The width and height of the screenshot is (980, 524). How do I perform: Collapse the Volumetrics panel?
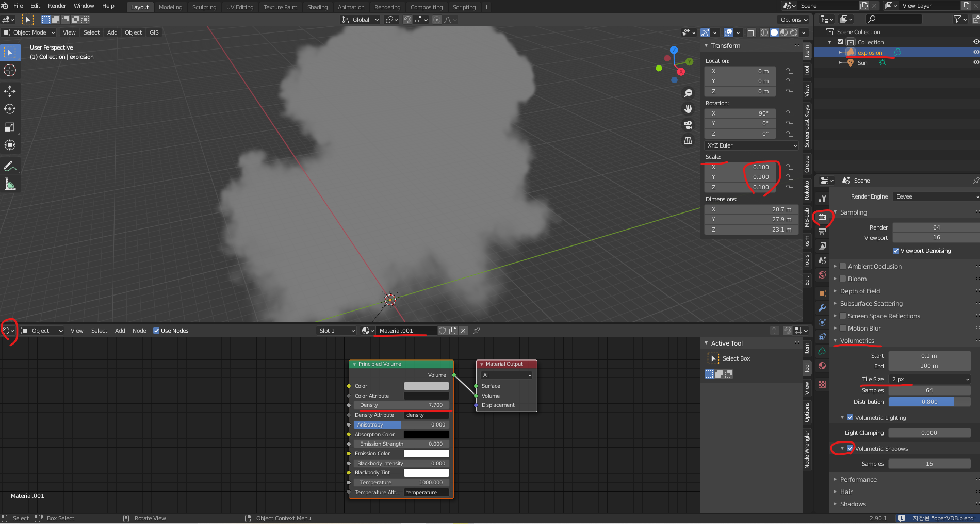pyautogui.click(x=857, y=341)
